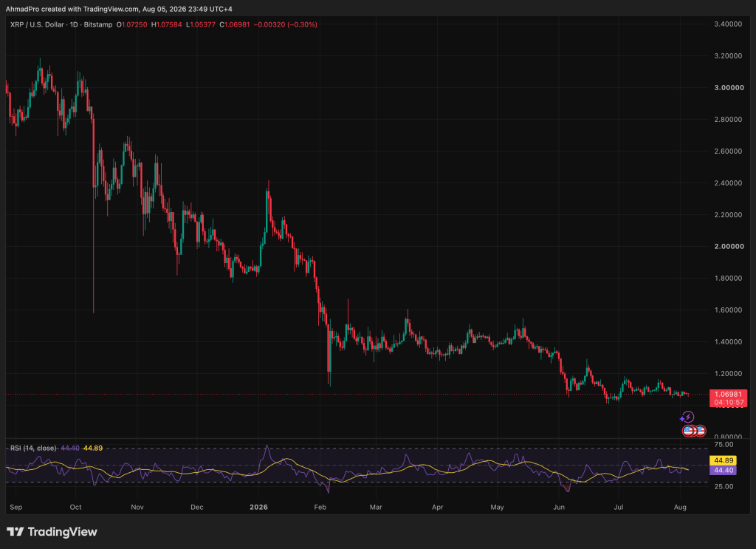Click the 3.20000 price axis label

[x=728, y=56]
